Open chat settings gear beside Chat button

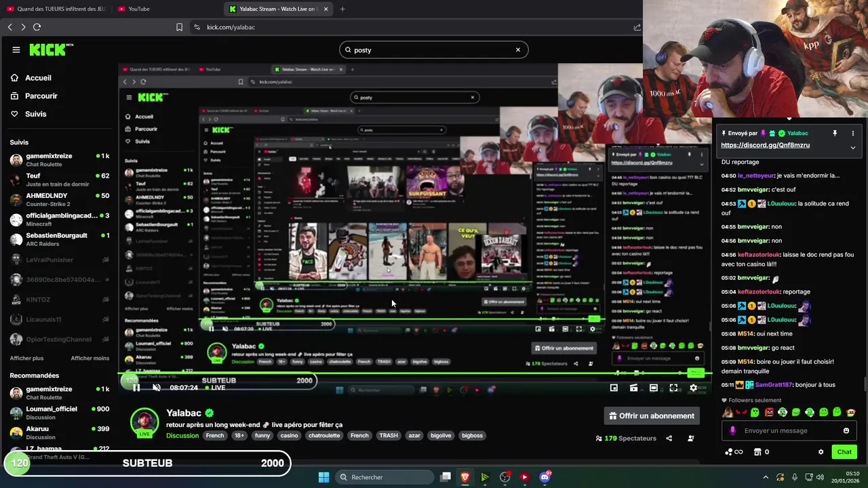pos(821,452)
